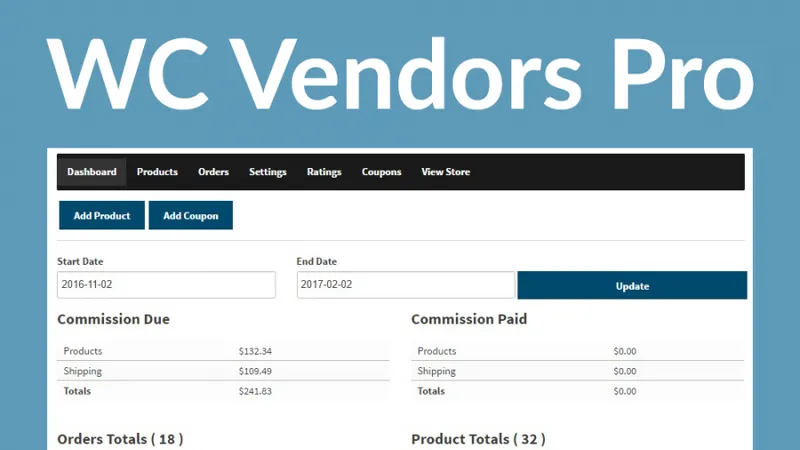The height and width of the screenshot is (450, 800).
Task: Open the Ratings menu item
Action: pyautogui.click(x=324, y=172)
